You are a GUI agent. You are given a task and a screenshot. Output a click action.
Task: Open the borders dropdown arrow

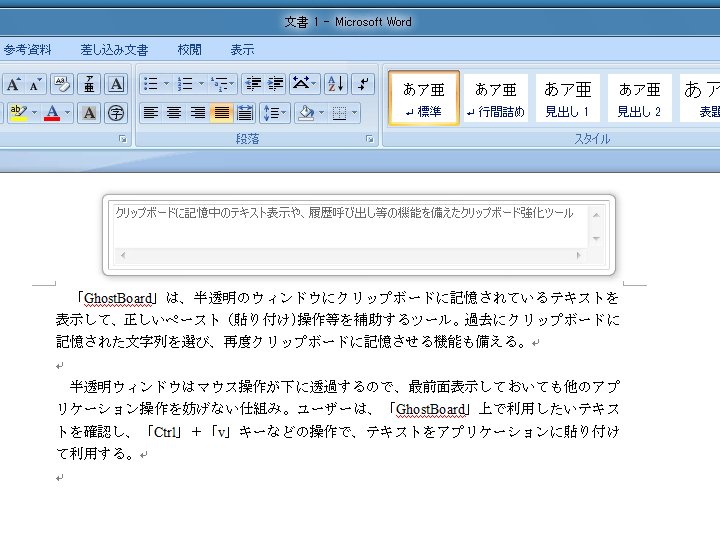[354, 112]
